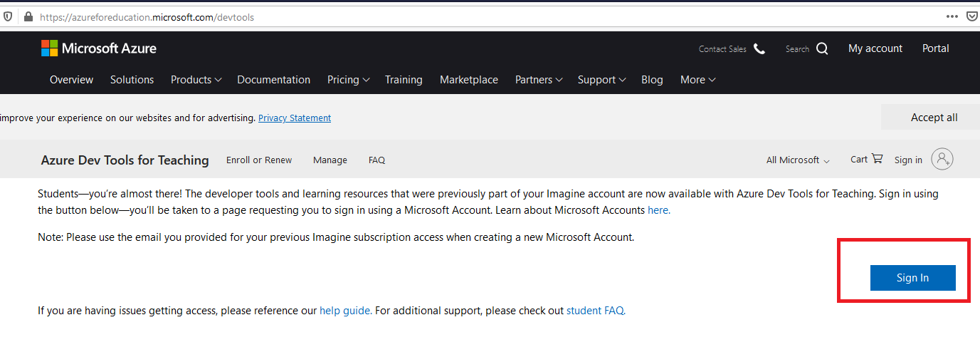Open the FAQ tab
980x357 pixels.
point(376,160)
